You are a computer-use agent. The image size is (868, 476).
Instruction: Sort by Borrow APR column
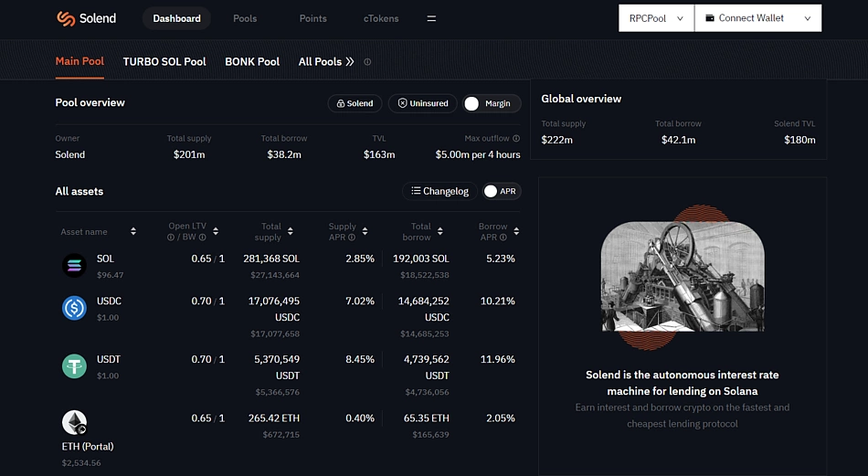[x=516, y=231]
